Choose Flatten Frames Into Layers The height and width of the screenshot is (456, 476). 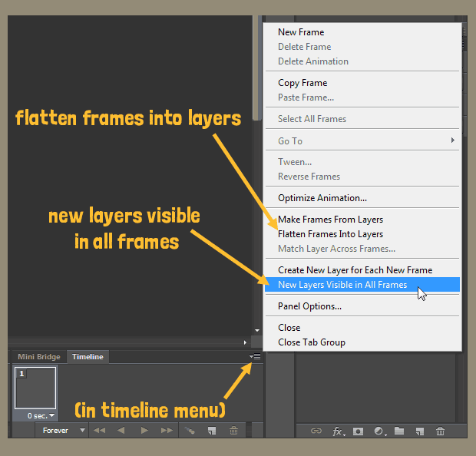330,234
